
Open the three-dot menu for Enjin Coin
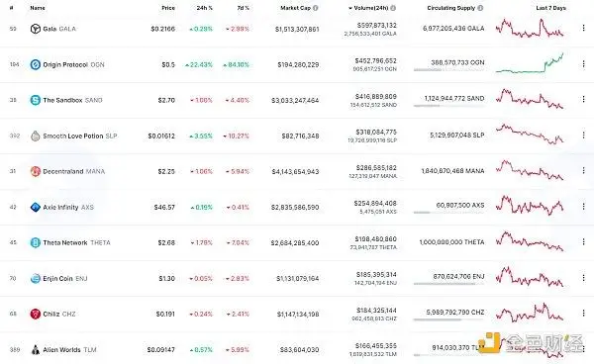tap(583, 278)
